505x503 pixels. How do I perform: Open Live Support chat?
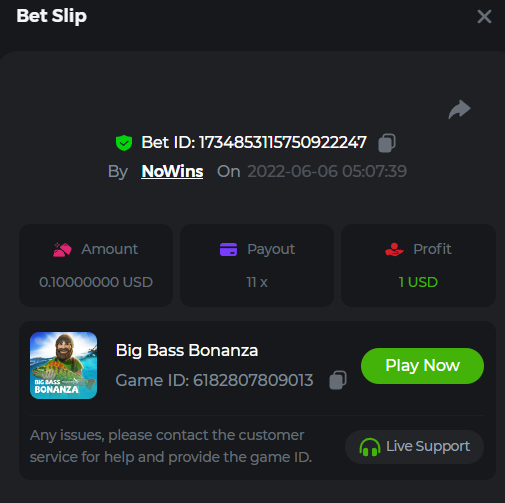(x=414, y=447)
